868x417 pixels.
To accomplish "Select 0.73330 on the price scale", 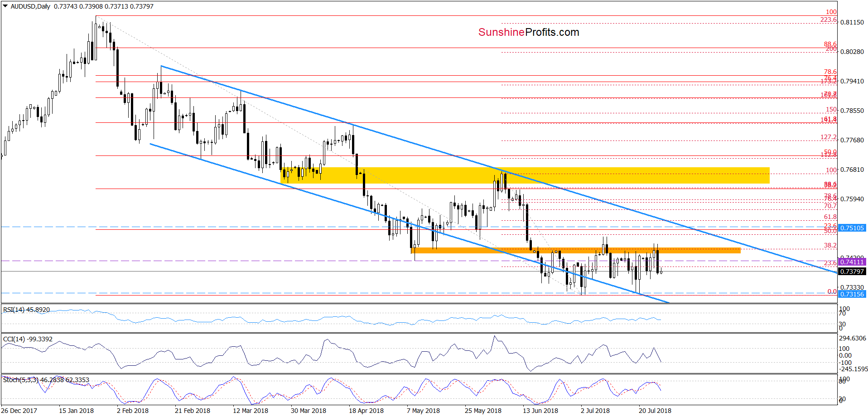I will [x=852, y=287].
